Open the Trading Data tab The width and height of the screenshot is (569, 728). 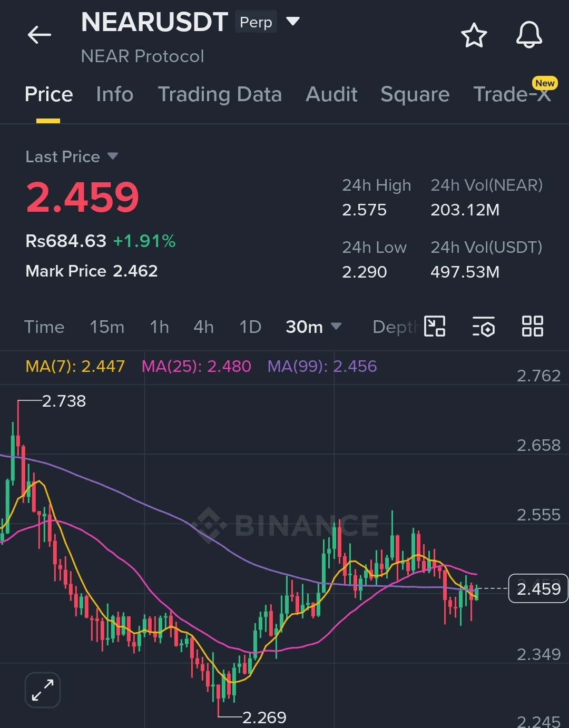coord(220,95)
